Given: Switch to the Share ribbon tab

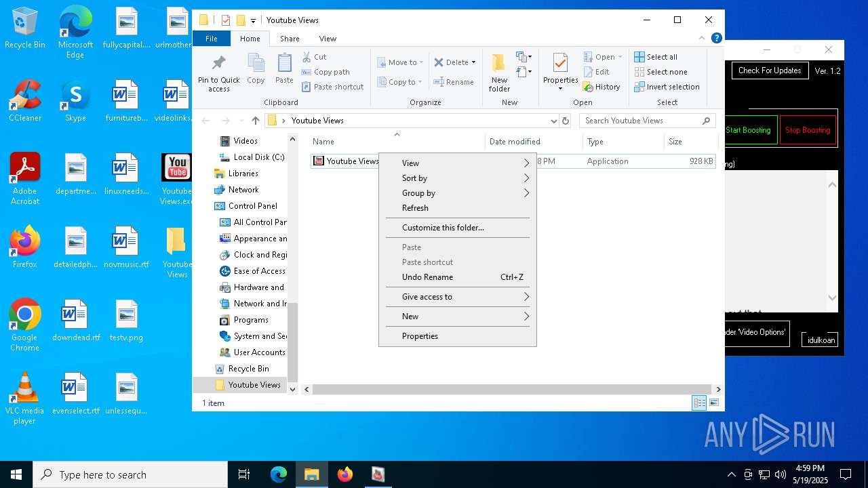Looking at the screenshot, I should pos(290,39).
